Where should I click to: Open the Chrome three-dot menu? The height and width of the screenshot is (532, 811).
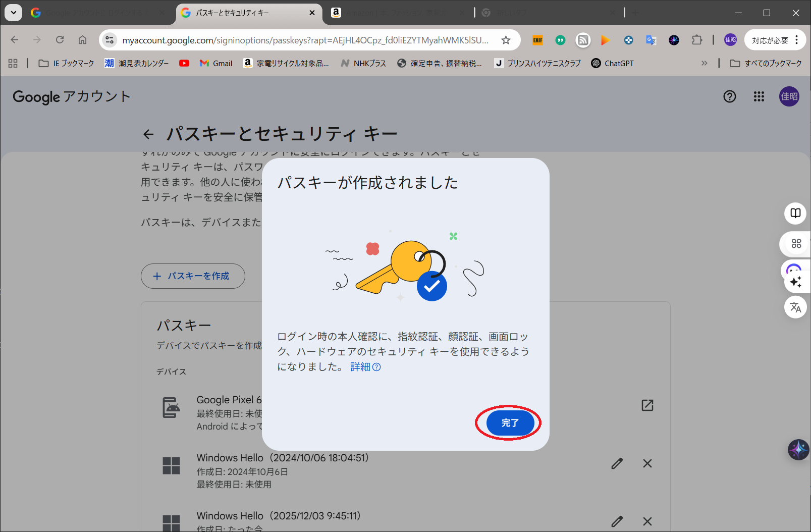797,40
